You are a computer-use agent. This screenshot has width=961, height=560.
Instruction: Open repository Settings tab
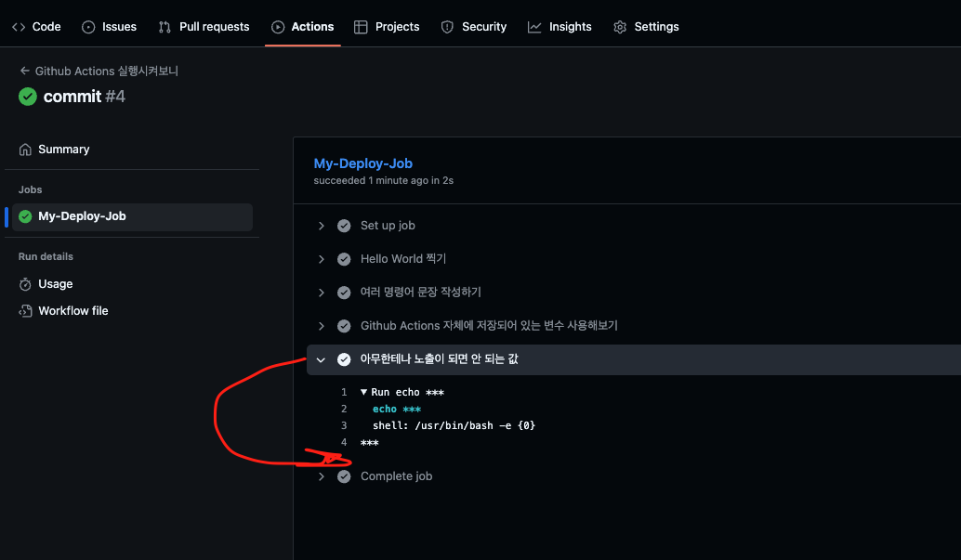[x=646, y=26]
